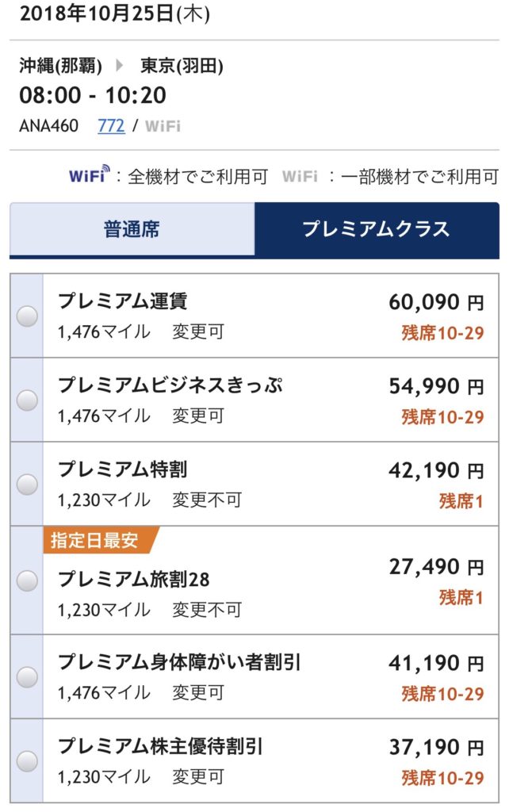Click the 60,090 円 price
This screenshot has height=812, width=509.
coord(436,302)
